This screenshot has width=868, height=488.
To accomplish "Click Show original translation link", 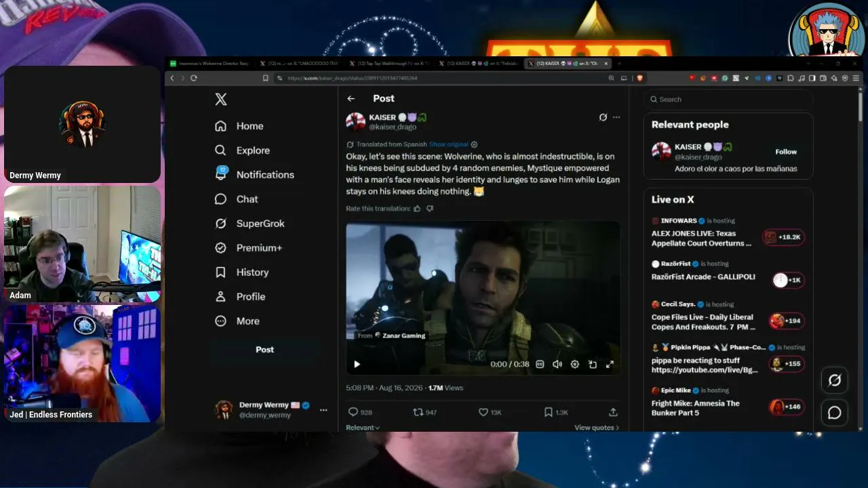I will [x=448, y=144].
